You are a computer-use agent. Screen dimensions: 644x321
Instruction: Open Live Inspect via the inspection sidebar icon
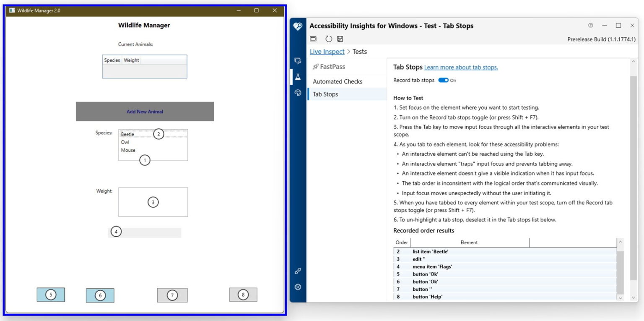(298, 60)
